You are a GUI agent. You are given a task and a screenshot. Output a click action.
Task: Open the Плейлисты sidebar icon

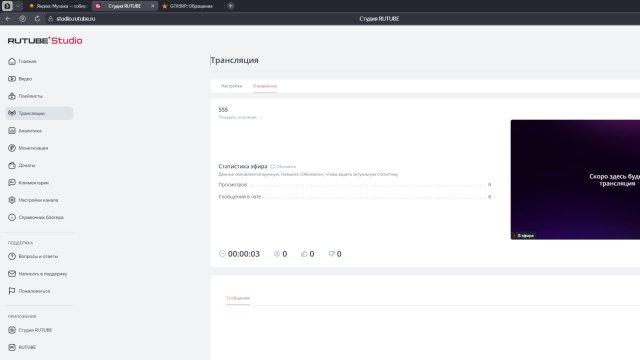[12, 96]
